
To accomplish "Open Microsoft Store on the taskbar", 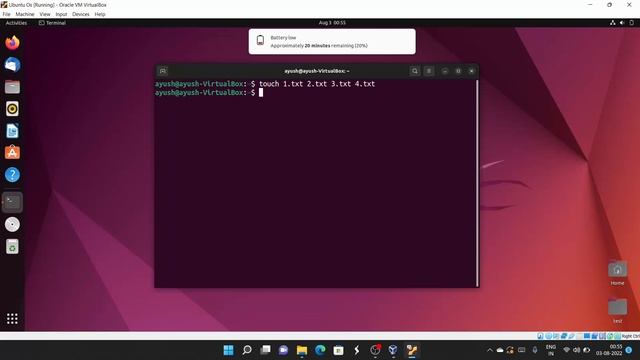I will coord(338,350).
